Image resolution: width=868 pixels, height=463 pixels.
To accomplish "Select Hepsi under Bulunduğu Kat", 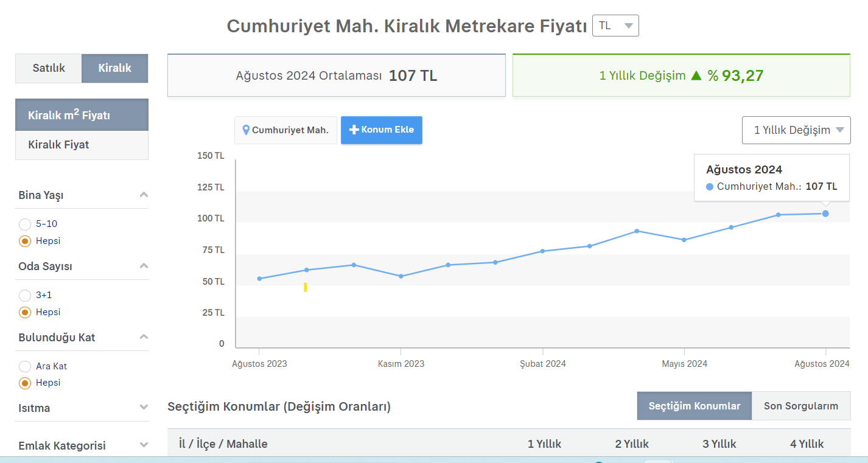I will pyautogui.click(x=25, y=383).
